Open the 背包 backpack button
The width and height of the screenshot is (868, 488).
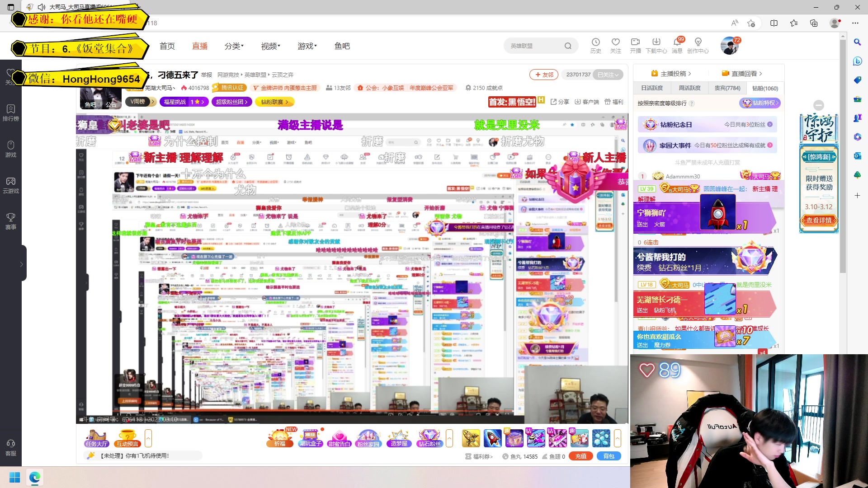coord(609,456)
